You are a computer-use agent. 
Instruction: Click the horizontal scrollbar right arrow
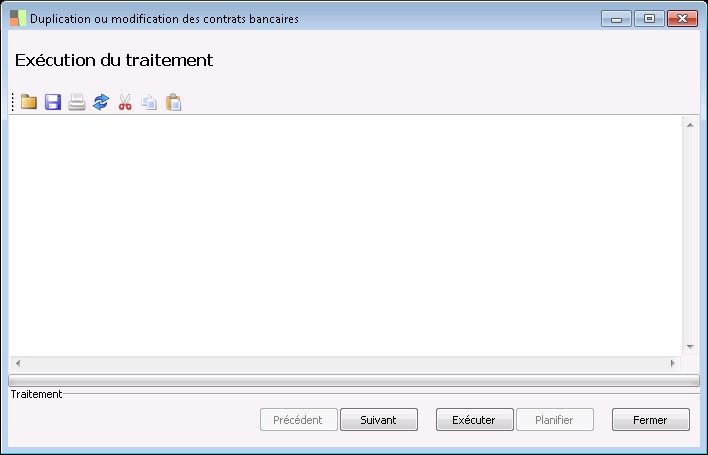673,363
